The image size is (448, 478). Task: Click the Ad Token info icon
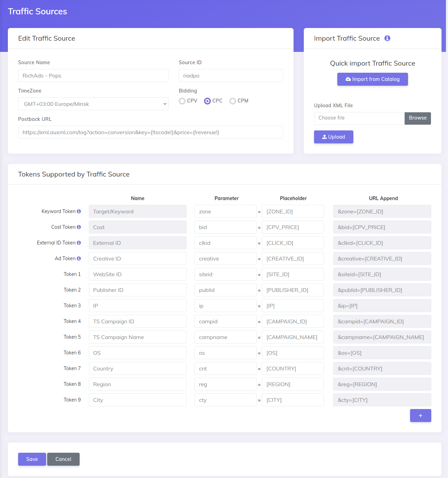(79, 258)
